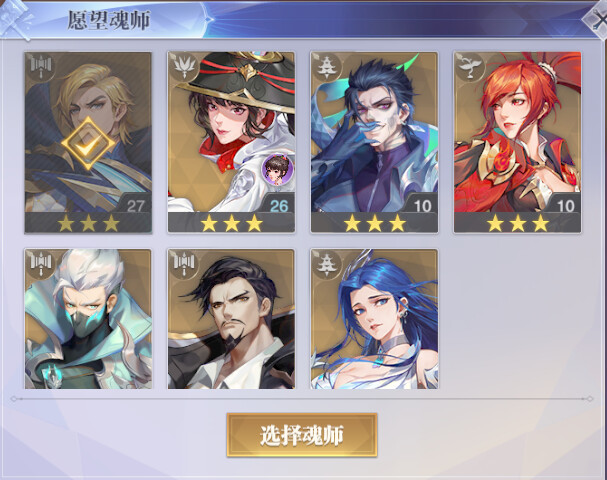Image resolution: width=607 pixels, height=480 pixels.
Task: Click the plant class icon on red-haired woman card
Action: pos(470,68)
